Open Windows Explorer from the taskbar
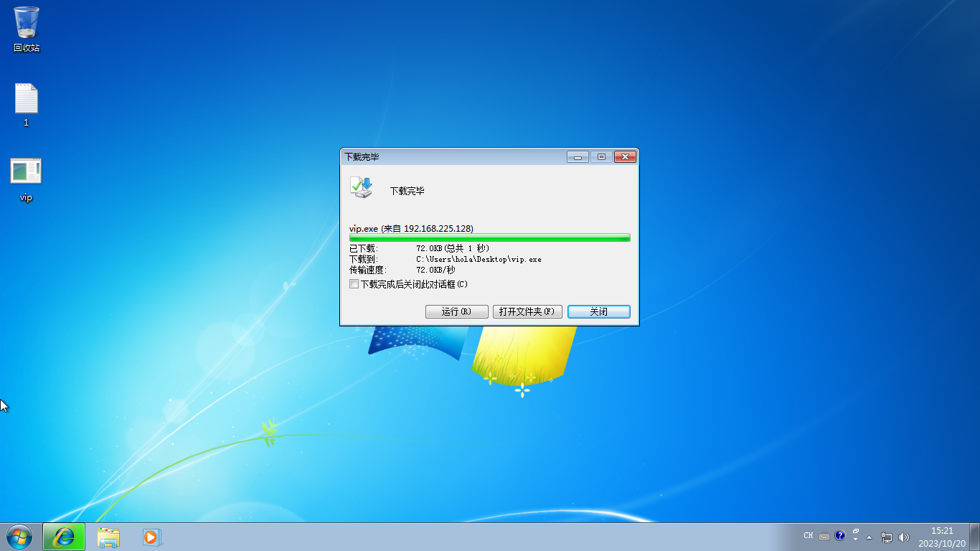This screenshot has width=980, height=551. (x=108, y=537)
